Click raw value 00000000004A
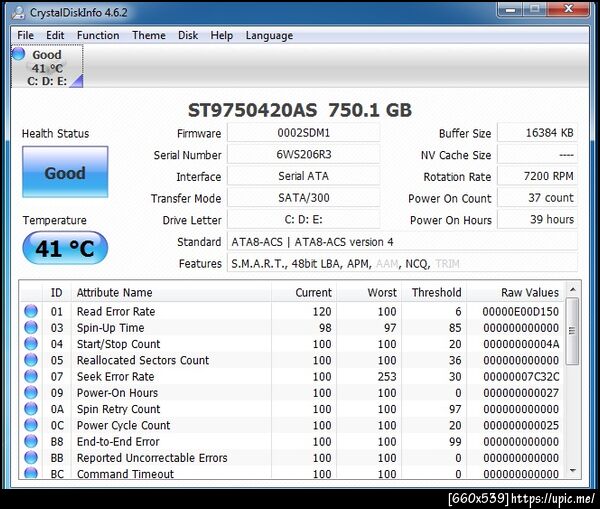The image size is (600, 509). coord(521,344)
